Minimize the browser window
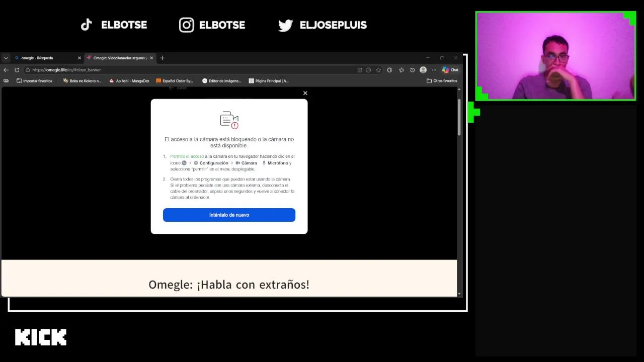 [428, 58]
